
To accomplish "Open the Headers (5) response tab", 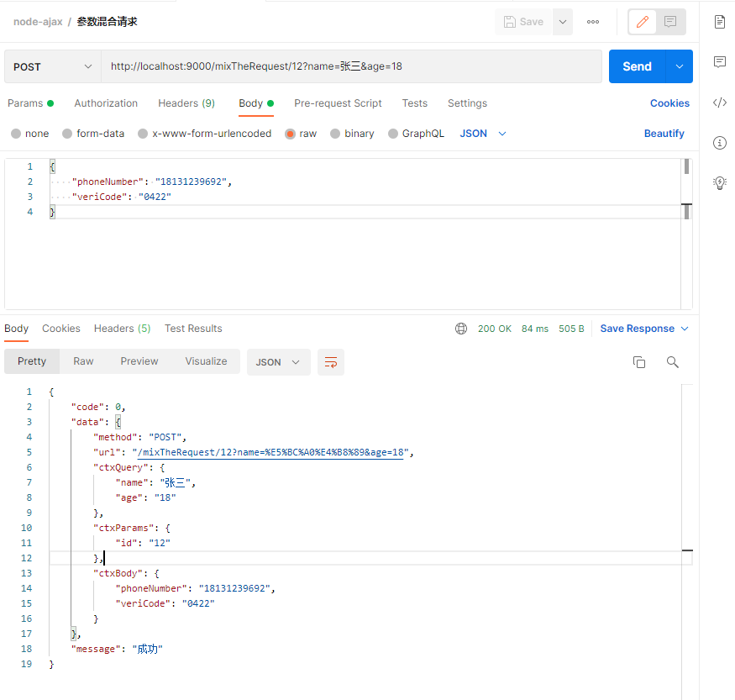I will (122, 329).
